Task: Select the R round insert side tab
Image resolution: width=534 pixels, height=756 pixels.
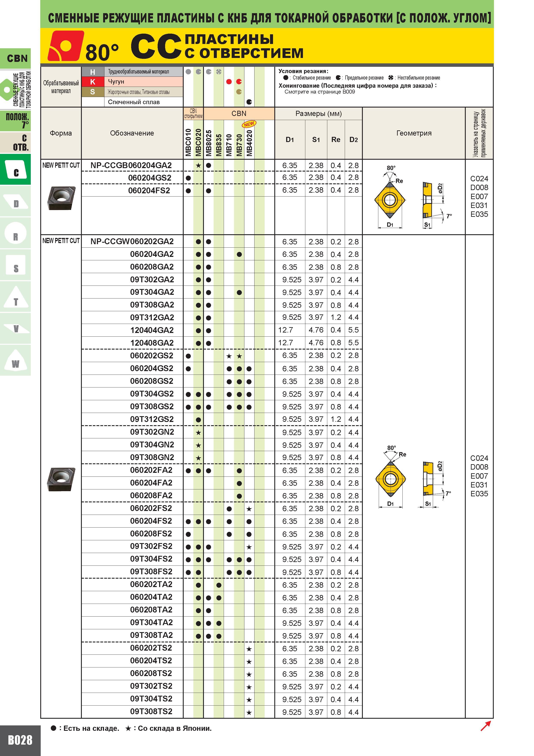Action: pyautogui.click(x=16, y=233)
